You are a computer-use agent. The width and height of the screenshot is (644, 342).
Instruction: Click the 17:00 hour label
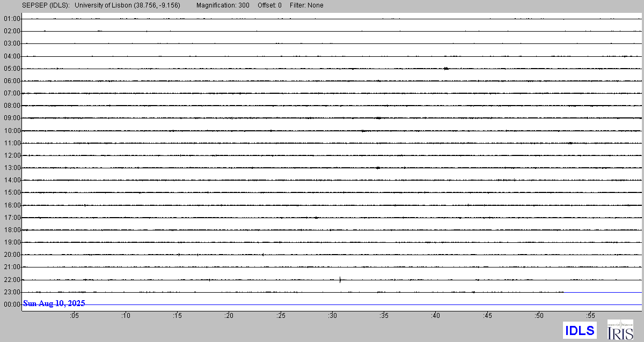click(x=12, y=218)
